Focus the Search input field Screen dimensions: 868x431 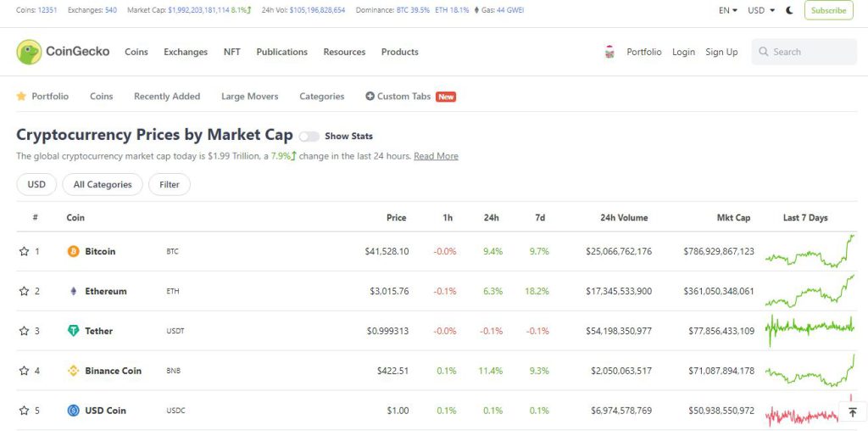click(804, 52)
